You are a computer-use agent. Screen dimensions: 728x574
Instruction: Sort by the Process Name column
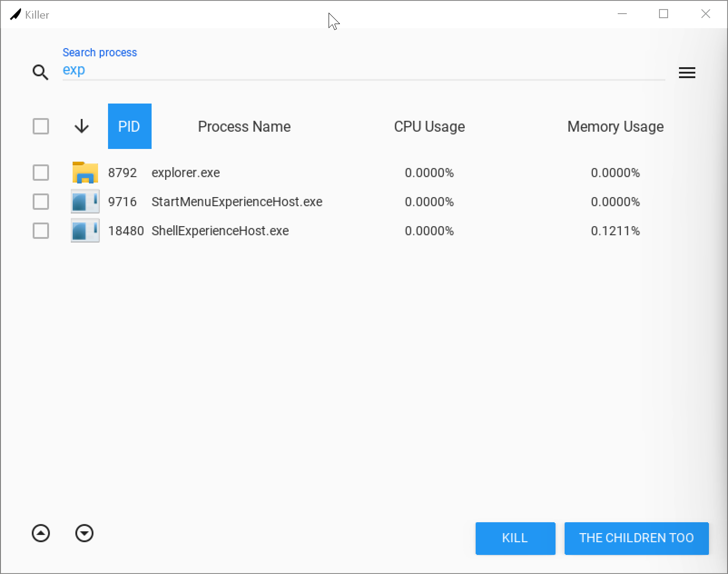[244, 126]
